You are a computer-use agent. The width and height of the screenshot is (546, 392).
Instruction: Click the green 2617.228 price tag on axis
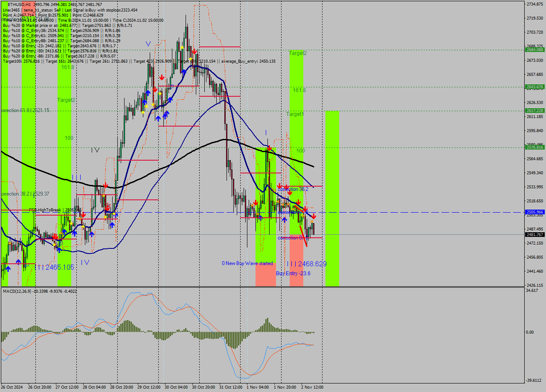click(x=534, y=111)
